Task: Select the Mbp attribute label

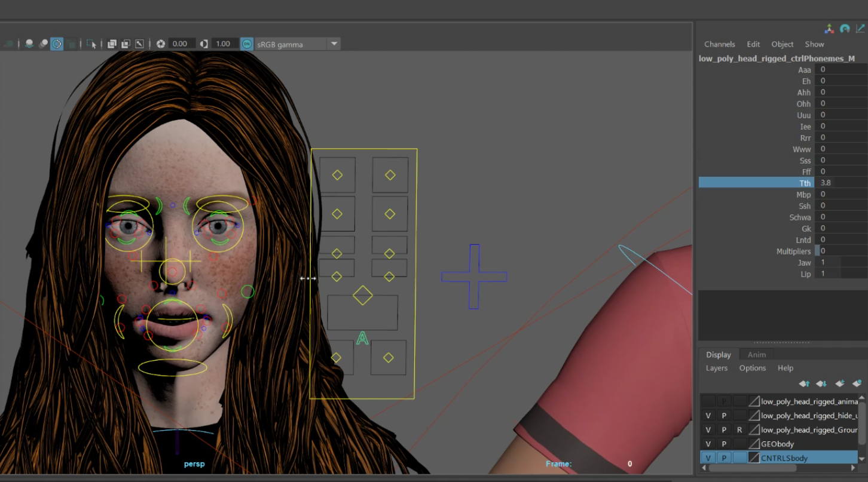Action: tap(803, 194)
